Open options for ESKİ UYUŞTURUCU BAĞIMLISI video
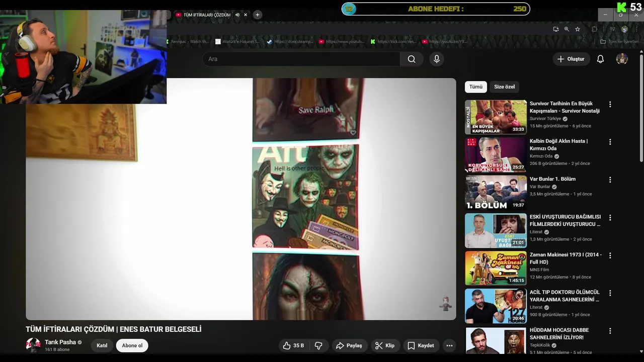 (610, 218)
